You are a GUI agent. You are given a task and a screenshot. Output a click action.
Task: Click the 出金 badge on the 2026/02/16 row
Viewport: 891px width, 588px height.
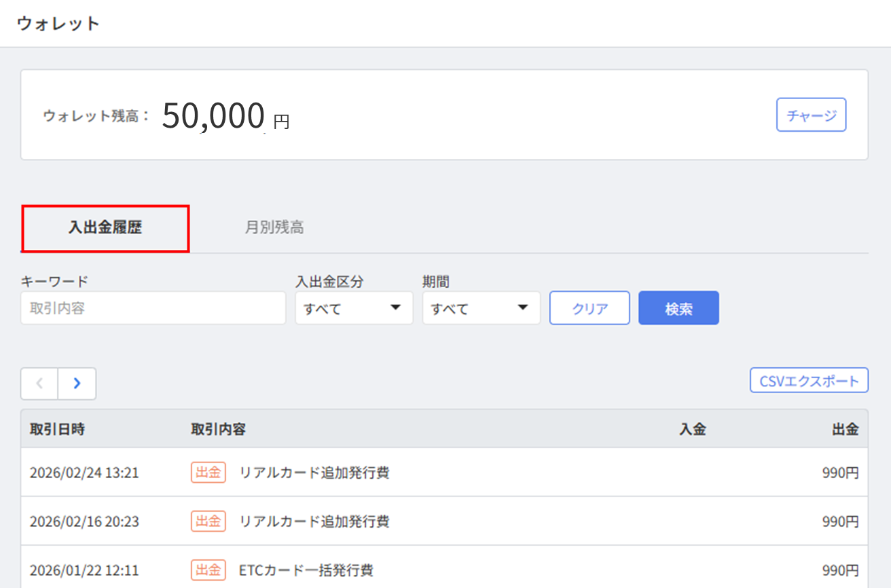[208, 521]
